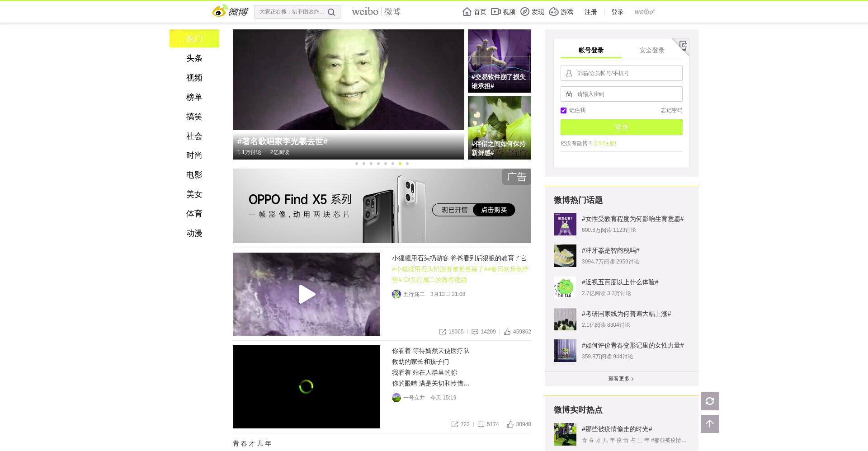This screenshot has height=451, width=868.
Task: Play the 小猩猩 video
Action: click(x=307, y=294)
